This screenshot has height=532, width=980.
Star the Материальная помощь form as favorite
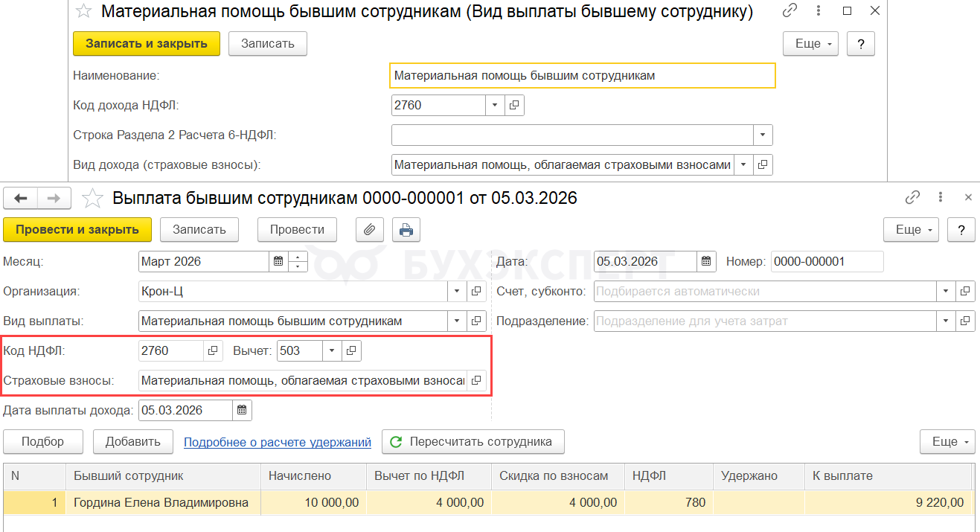click(84, 12)
